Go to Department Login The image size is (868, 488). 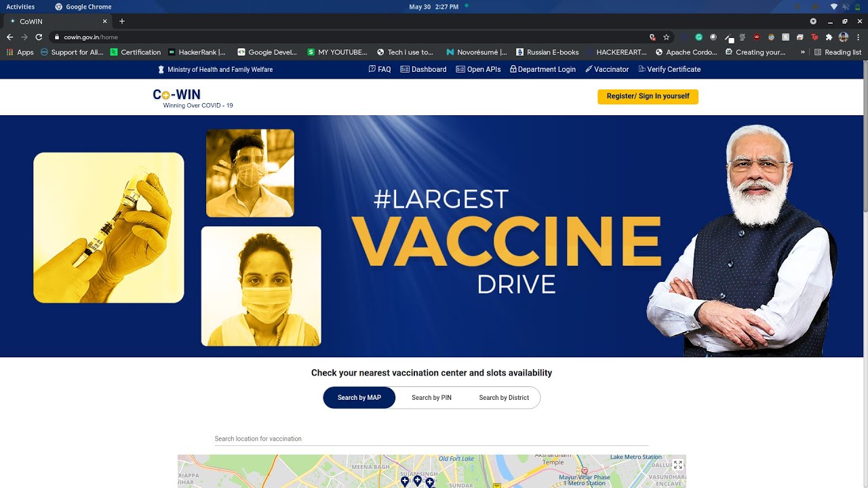pos(542,69)
